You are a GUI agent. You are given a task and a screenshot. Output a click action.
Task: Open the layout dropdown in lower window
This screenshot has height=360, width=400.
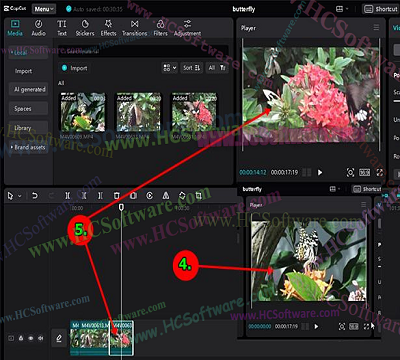pyautogui.click(x=334, y=189)
